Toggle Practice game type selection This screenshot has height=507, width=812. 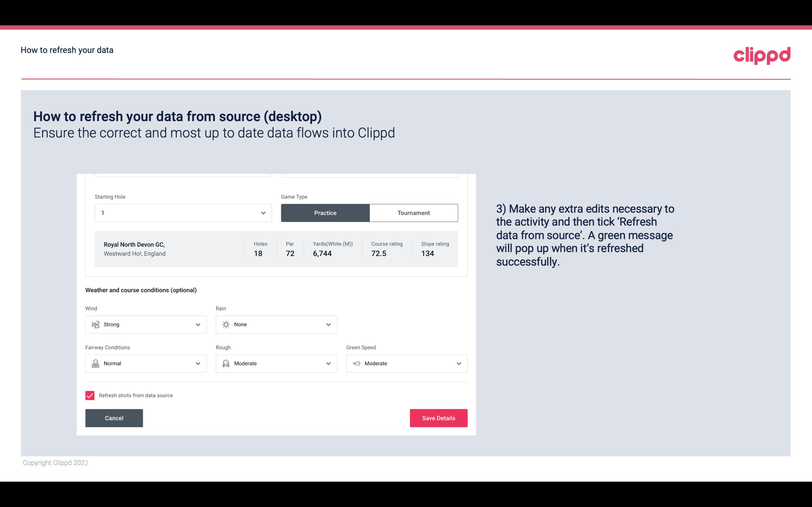[325, 213]
